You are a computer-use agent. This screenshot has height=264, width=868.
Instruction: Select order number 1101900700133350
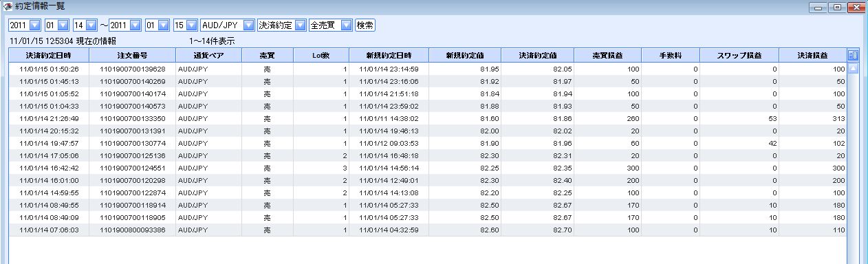click(x=133, y=119)
